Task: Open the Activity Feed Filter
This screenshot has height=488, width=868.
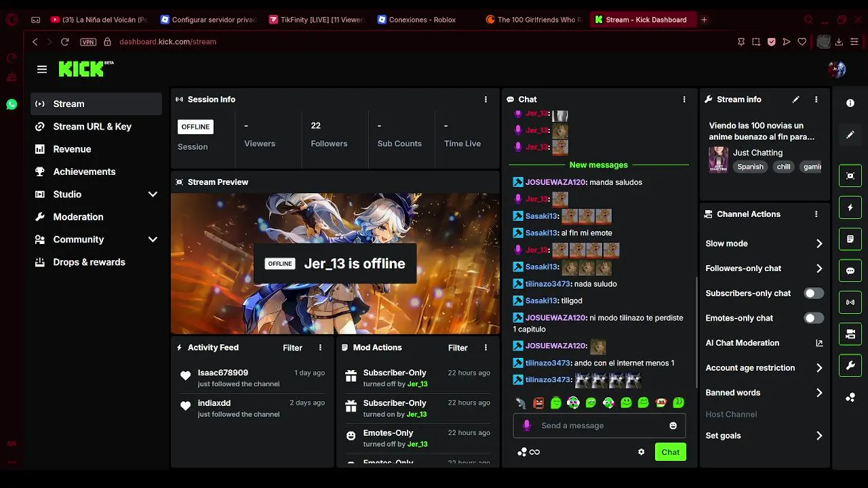Action: point(292,348)
